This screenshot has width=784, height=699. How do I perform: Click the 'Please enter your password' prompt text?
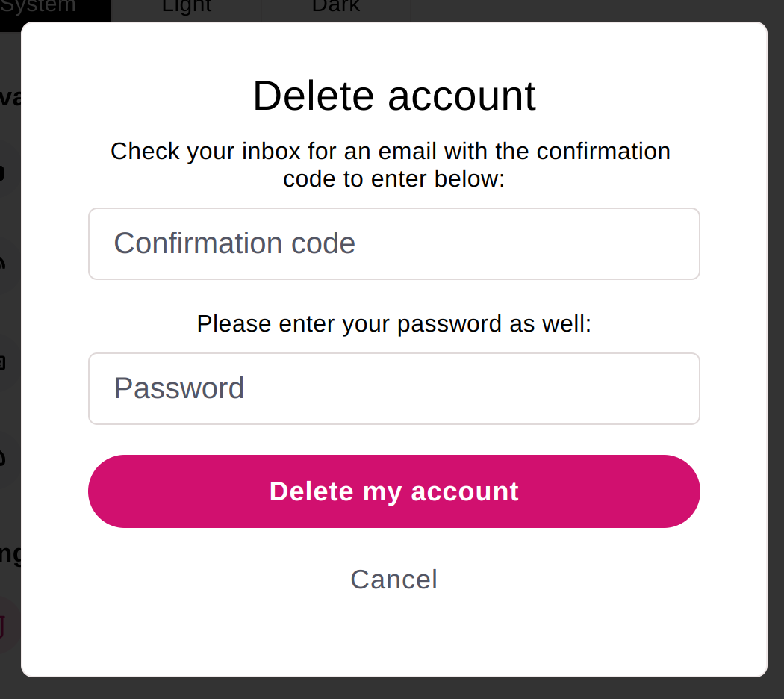coord(393,323)
